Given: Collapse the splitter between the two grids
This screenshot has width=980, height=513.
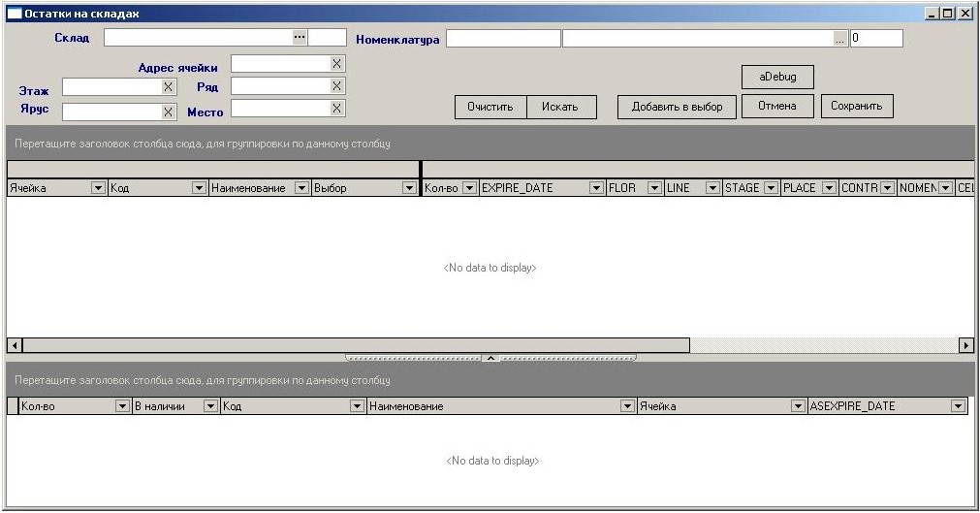Looking at the screenshot, I should coord(490,358).
